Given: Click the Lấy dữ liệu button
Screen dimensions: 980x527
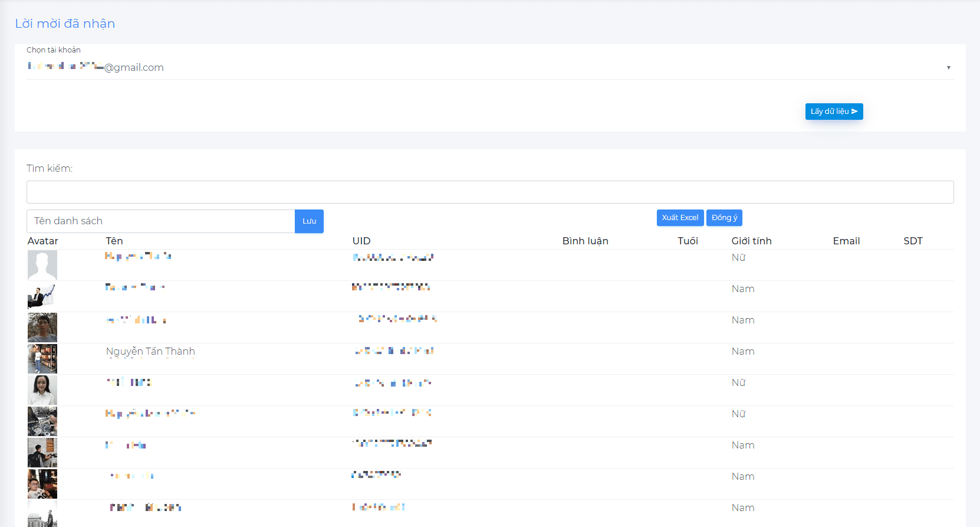Looking at the screenshot, I should (833, 112).
